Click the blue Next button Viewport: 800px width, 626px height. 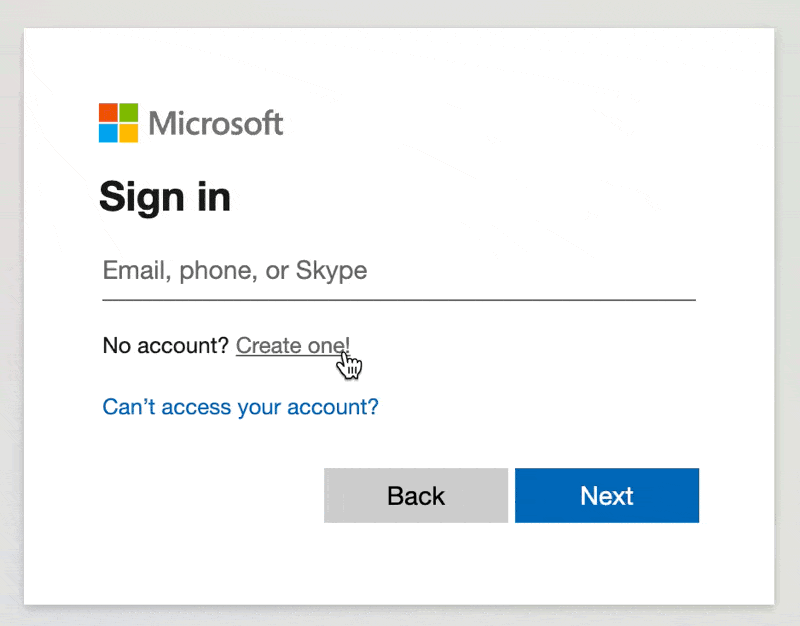point(607,495)
